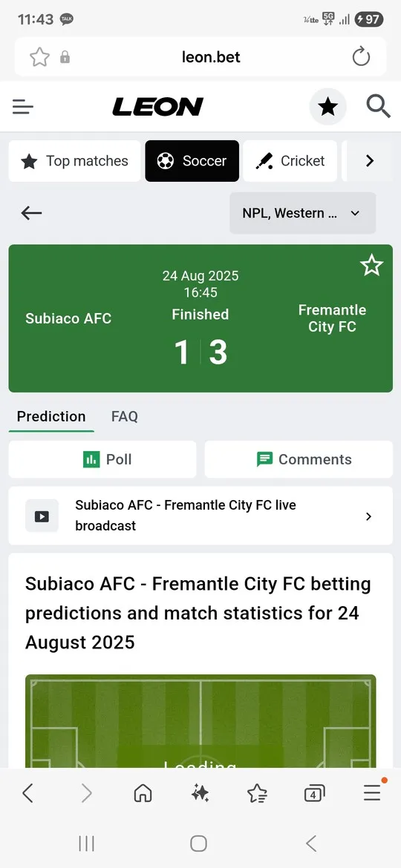The image size is (401, 868).
Task: Select the Cricket sport tab
Action: [x=290, y=161]
